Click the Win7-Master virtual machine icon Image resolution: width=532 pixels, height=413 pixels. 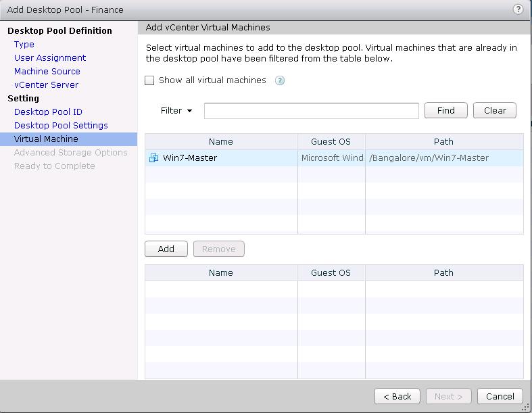(154, 158)
